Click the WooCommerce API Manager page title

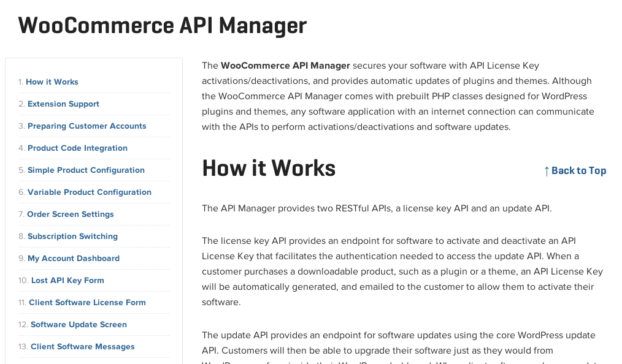[162, 26]
